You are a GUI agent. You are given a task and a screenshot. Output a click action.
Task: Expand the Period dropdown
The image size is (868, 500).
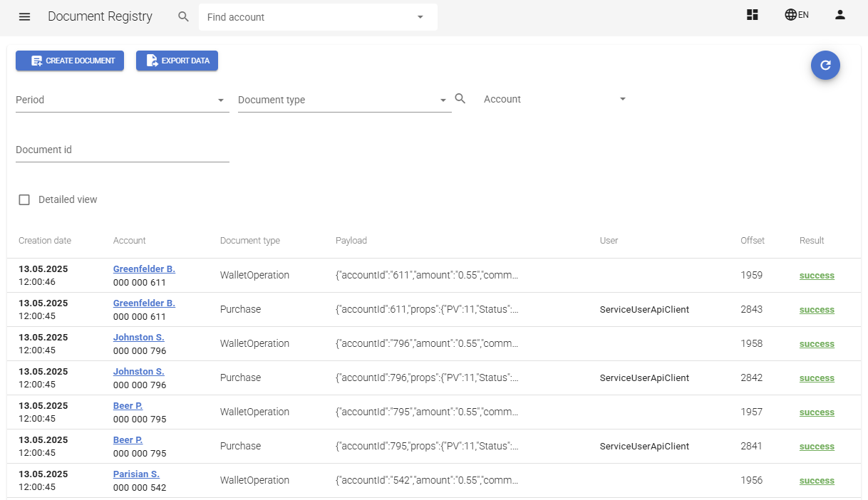point(221,100)
